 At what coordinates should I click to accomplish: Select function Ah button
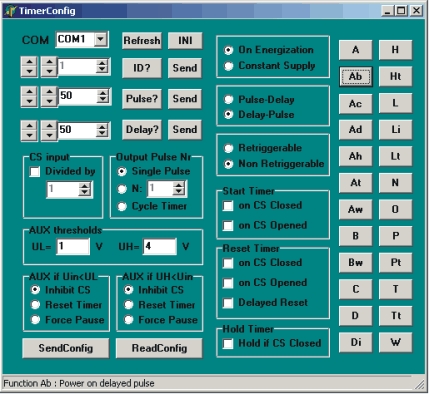pos(355,156)
